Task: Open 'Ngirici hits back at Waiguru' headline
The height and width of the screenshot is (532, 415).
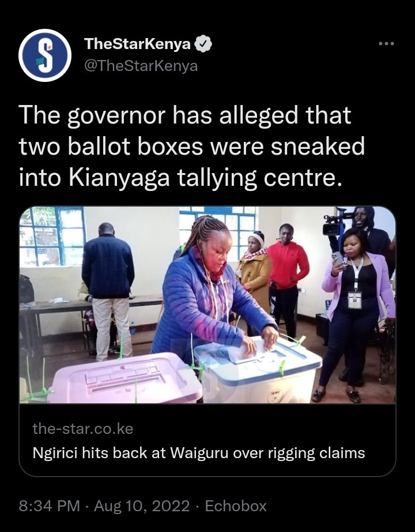Action: (x=199, y=454)
